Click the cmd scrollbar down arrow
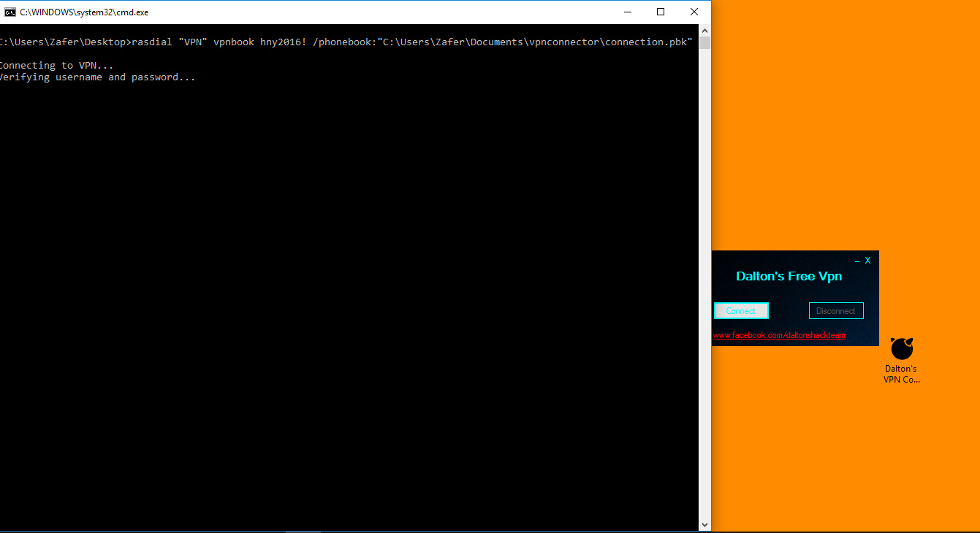The width and height of the screenshot is (980, 533). (x=704, y=524)
